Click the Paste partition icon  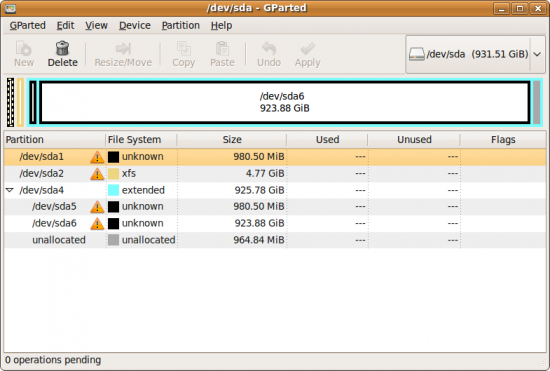[222, 48]
